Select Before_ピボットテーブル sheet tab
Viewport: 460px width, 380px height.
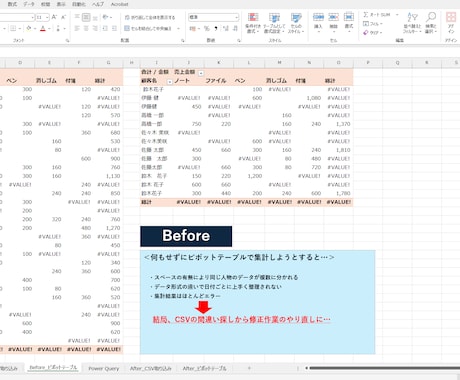coord(53,367)
